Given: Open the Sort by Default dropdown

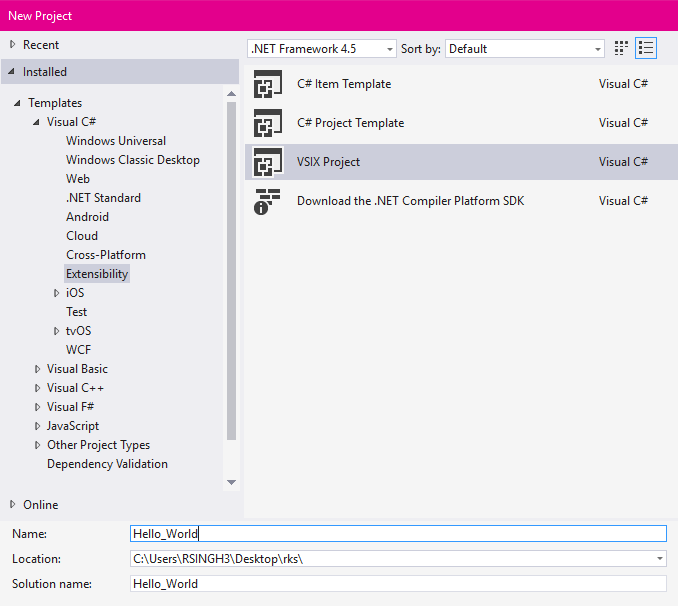Looking at the screenshot, I should pyautogui.click(x=524, y=49).
